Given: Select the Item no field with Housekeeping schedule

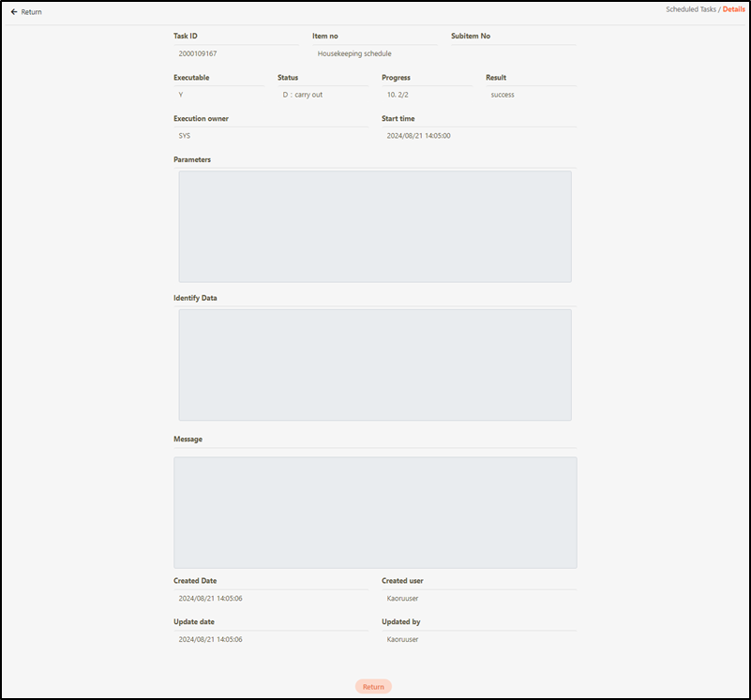Looking at the screenshot, I should coord(375,54).
